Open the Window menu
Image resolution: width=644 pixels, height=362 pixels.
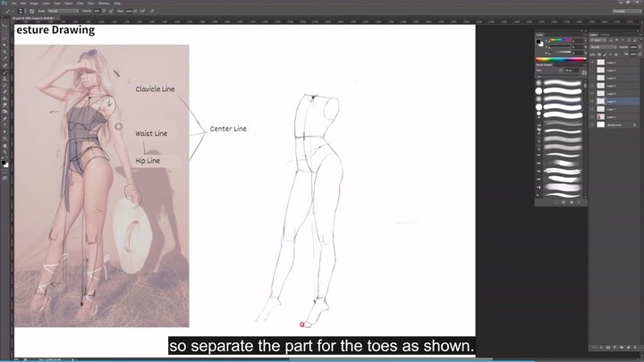pyautogui.click(x=104, y=4)
